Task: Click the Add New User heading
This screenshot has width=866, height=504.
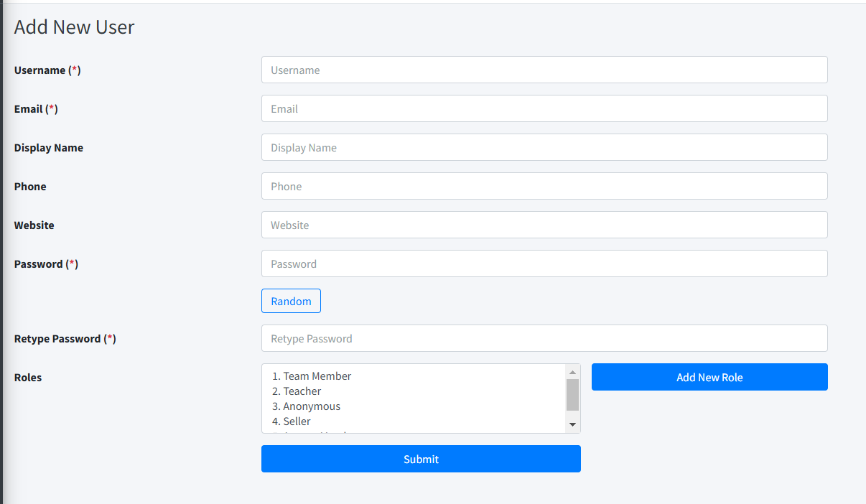Action: coord(75,27)
